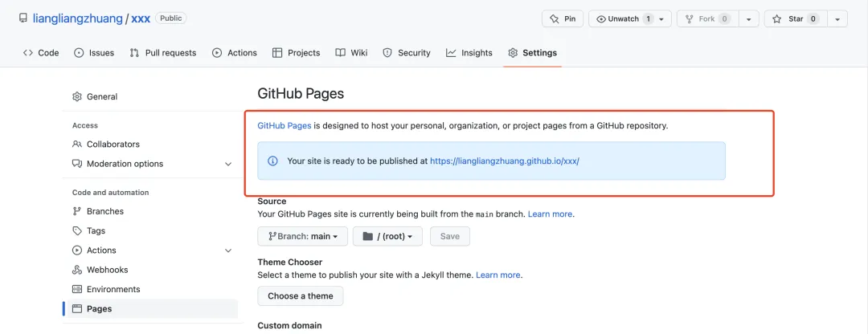The image size is (868, 334).
Task: Click Learn more link under Source
Action: coord(551,214)
